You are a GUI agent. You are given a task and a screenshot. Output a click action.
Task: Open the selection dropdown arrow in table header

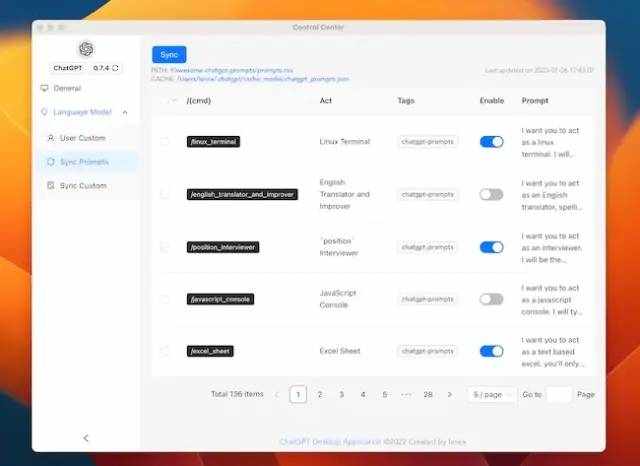click(x=175, y=100)
